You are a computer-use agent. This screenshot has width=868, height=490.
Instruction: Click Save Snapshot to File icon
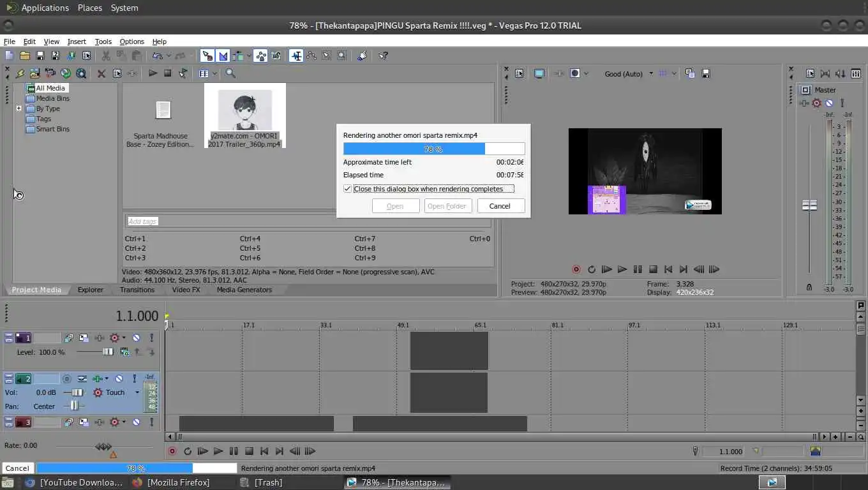(706, 73)
